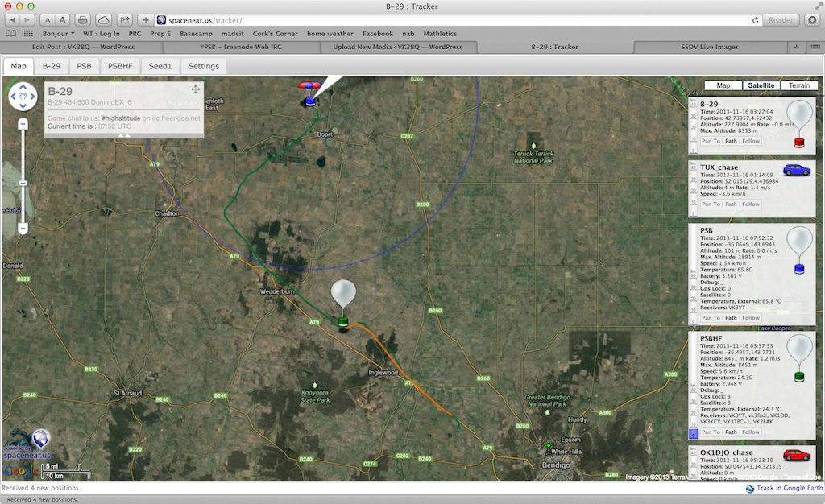Click the spacenear.us address bar
The image size is (825, 504).
tap(453, 20)
